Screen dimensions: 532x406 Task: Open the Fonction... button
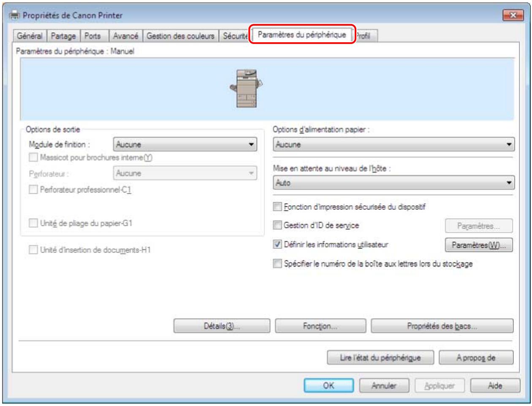[320, 326]
